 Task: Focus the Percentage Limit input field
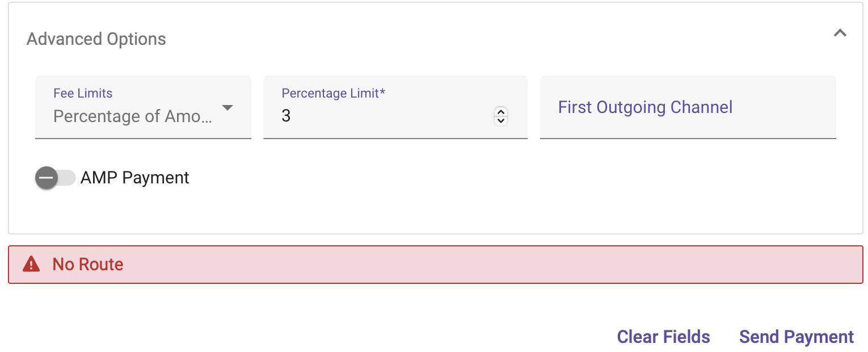(386, 116)
